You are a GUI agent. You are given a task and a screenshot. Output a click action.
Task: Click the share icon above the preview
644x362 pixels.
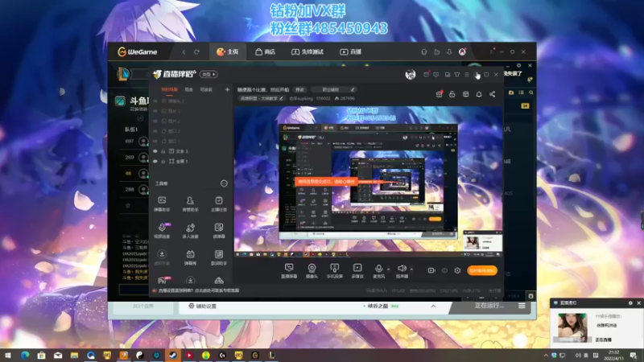(492, 94)
